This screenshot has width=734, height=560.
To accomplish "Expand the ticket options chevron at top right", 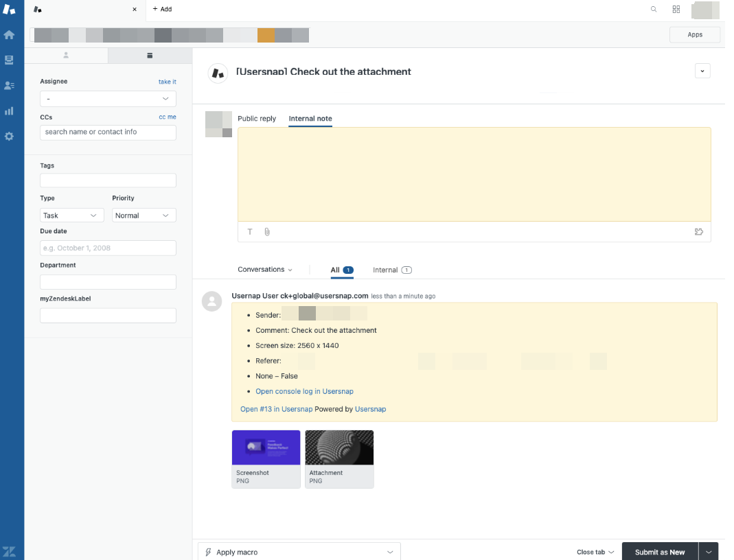I will [702, 71].
